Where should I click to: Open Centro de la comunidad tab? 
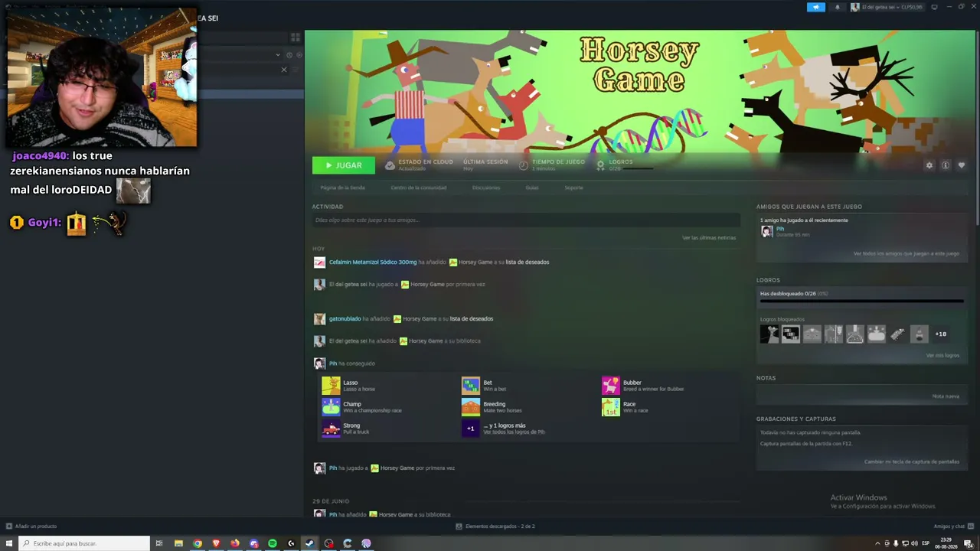coord(418,187)
